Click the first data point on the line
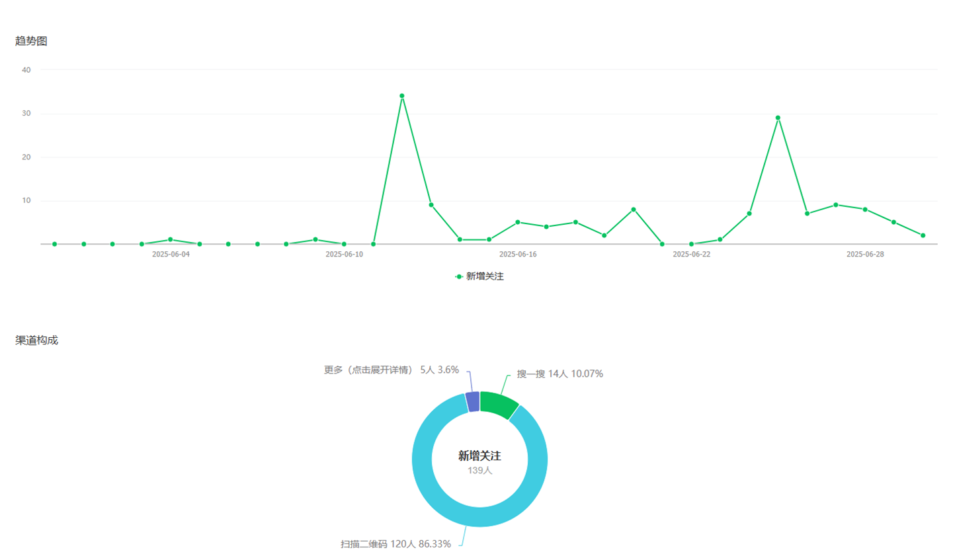This screenshot has width=953, height=560. click(55, 244)
